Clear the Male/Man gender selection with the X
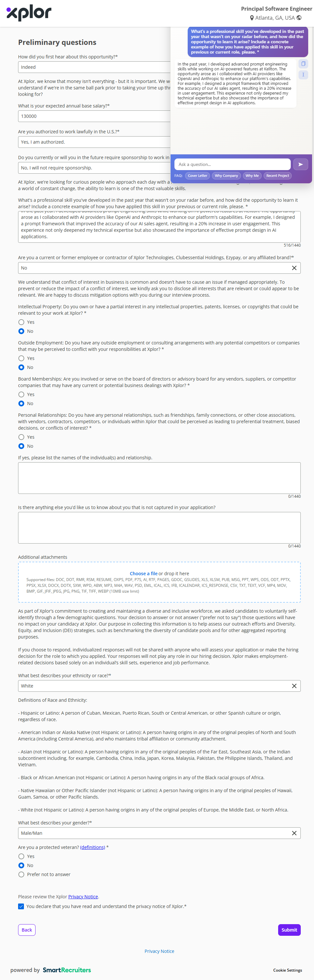This screenshot has width=314, height=980. click(294, 833)
